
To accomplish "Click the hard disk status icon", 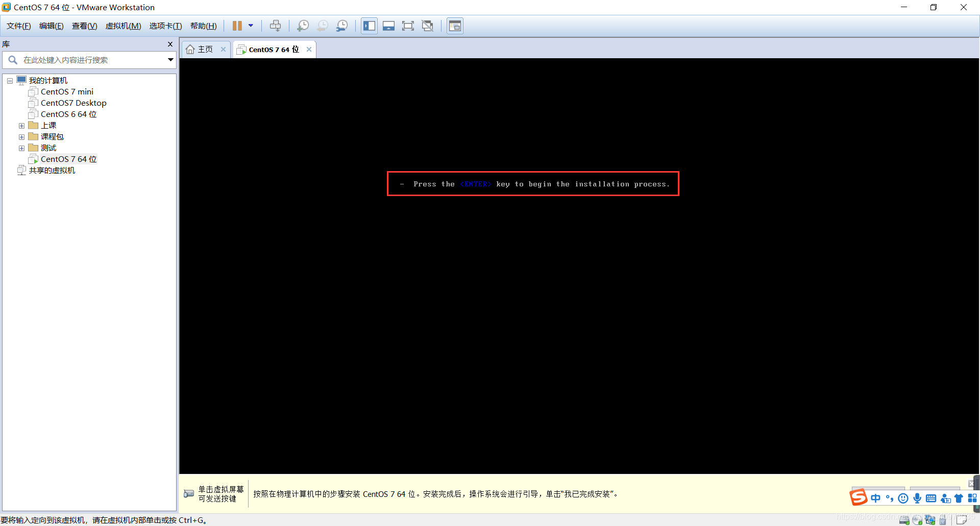I will pyautogui.click(x=904, y=520).
